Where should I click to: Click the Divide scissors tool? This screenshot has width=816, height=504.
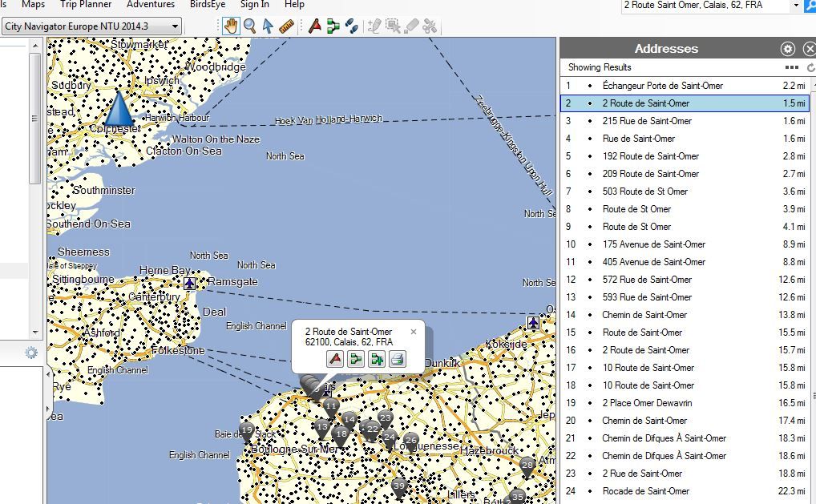coord(430,26)
